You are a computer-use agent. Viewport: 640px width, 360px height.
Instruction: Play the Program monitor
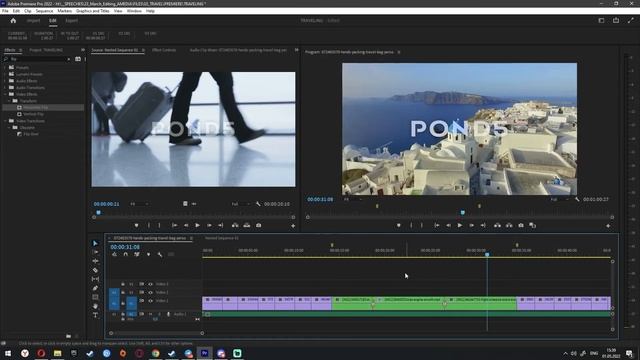[x=460, y=225]
